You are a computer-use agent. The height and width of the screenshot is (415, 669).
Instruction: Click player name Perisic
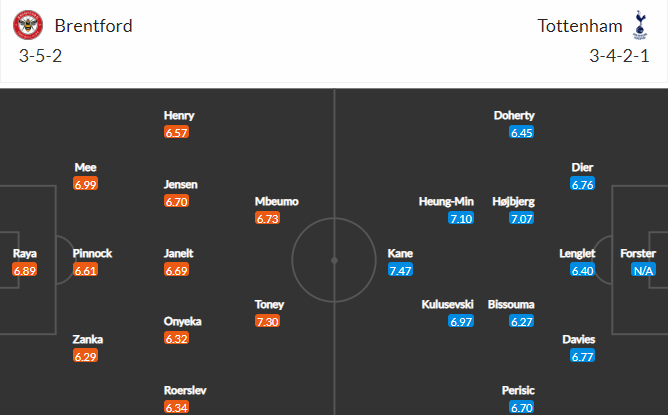[518, 390]
